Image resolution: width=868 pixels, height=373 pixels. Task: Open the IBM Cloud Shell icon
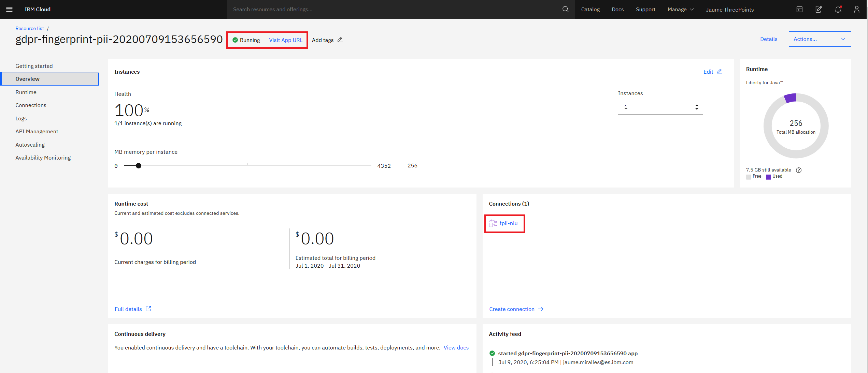pos(799,9)
